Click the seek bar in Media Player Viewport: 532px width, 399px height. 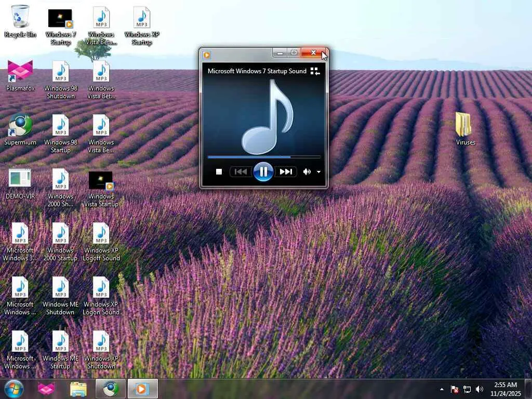[x=263, y=157]
